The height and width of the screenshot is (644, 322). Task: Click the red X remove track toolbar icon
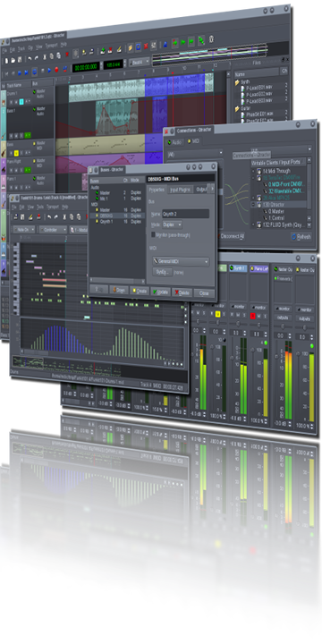[x=146, y=46]
